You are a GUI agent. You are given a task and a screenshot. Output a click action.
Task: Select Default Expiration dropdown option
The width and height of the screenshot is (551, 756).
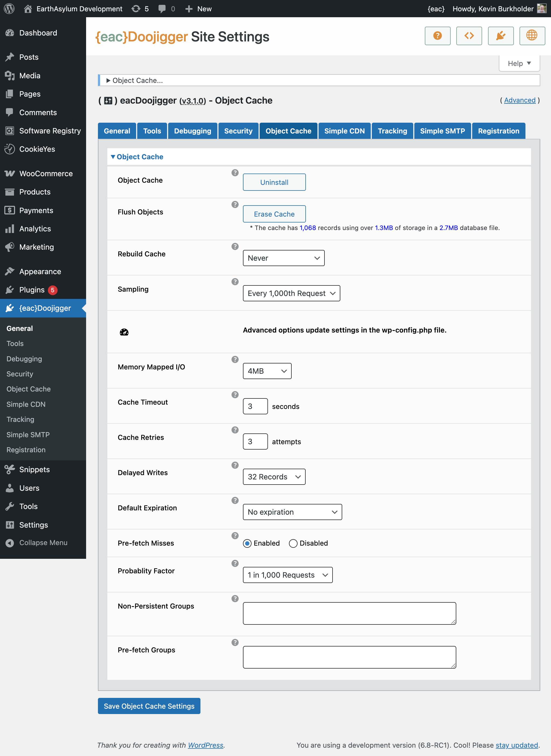coord(291,512)
